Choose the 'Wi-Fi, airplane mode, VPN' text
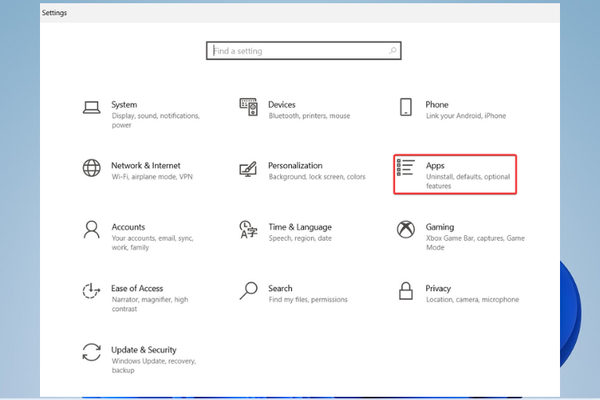The height and width of the screenshot is (400, 600). [x=152, y=177]
